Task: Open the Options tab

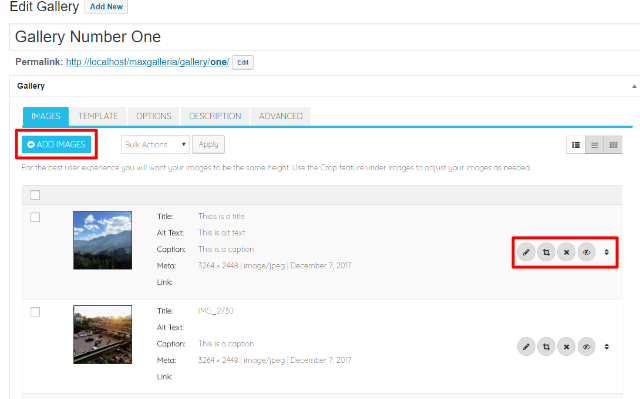Action: coord(153,116)
